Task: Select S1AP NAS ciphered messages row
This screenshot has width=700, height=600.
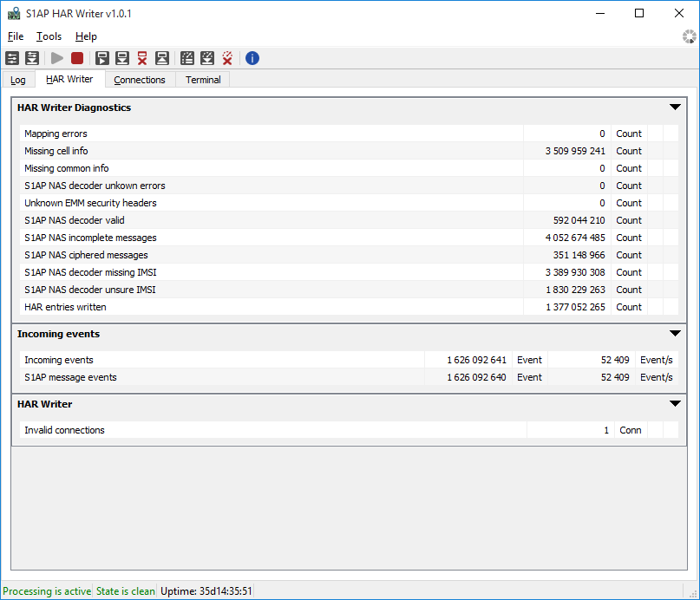Action: [x=349, y=255]
